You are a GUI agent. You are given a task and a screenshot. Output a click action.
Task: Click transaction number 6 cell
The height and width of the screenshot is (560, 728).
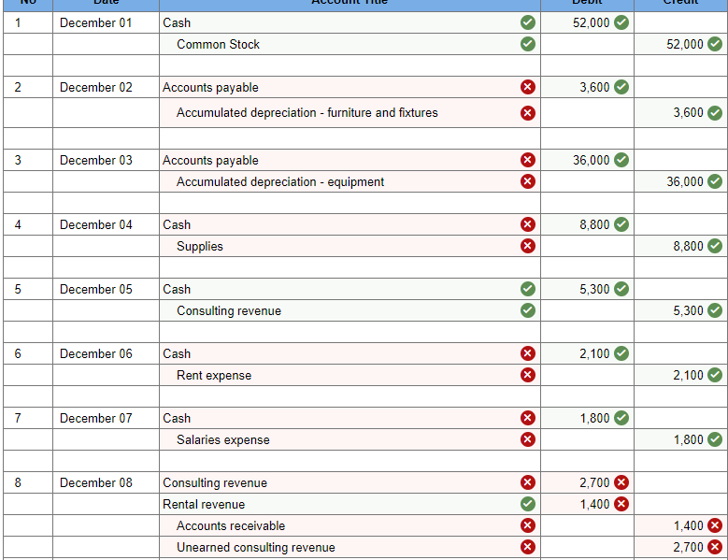pos(28,353)
